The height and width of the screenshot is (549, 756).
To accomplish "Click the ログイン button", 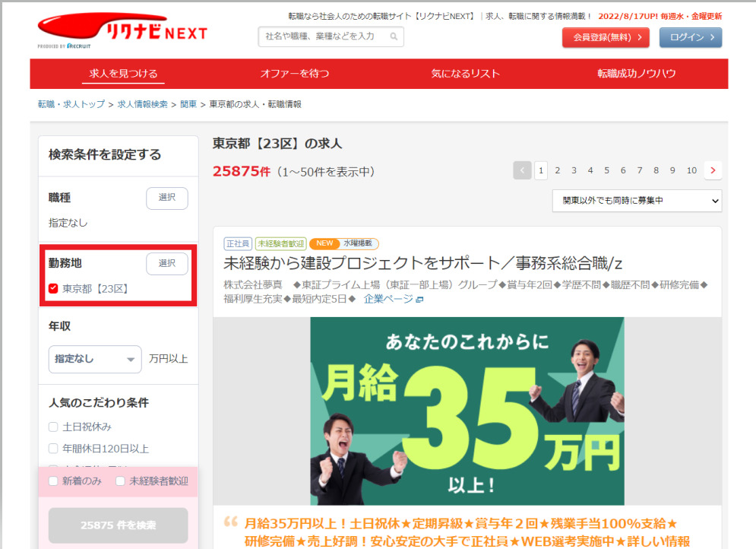I will coord(691,37).
